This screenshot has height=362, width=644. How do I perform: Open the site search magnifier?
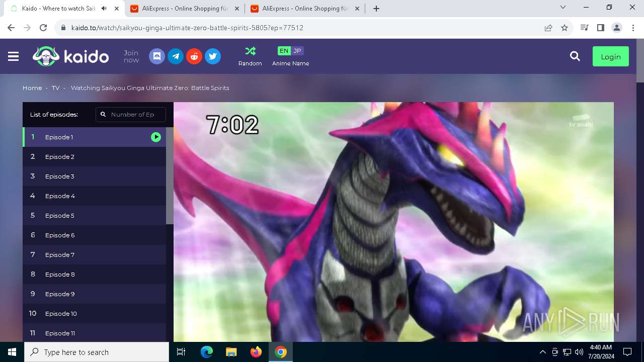575,56
